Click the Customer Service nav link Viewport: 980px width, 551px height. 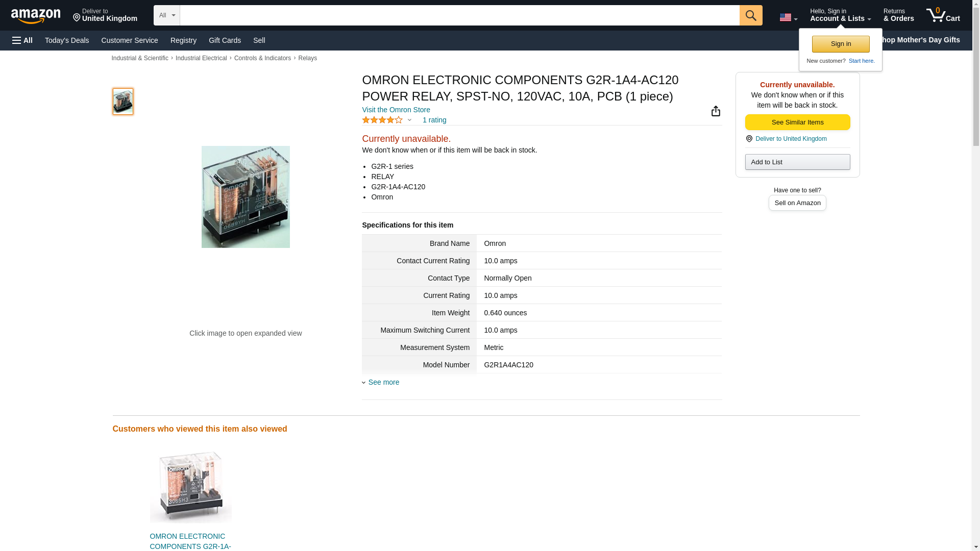click(130, 40)
